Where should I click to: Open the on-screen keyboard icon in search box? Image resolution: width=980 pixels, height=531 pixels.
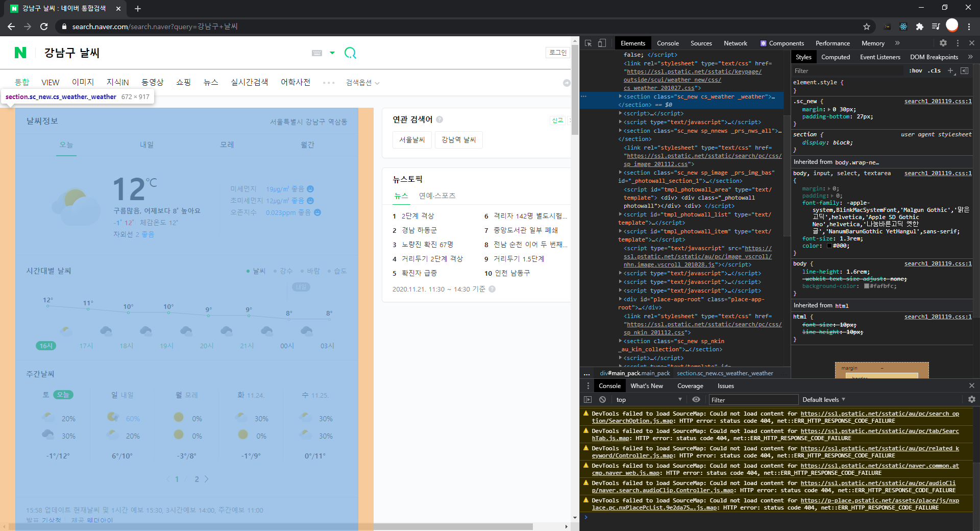pos(317,53)
